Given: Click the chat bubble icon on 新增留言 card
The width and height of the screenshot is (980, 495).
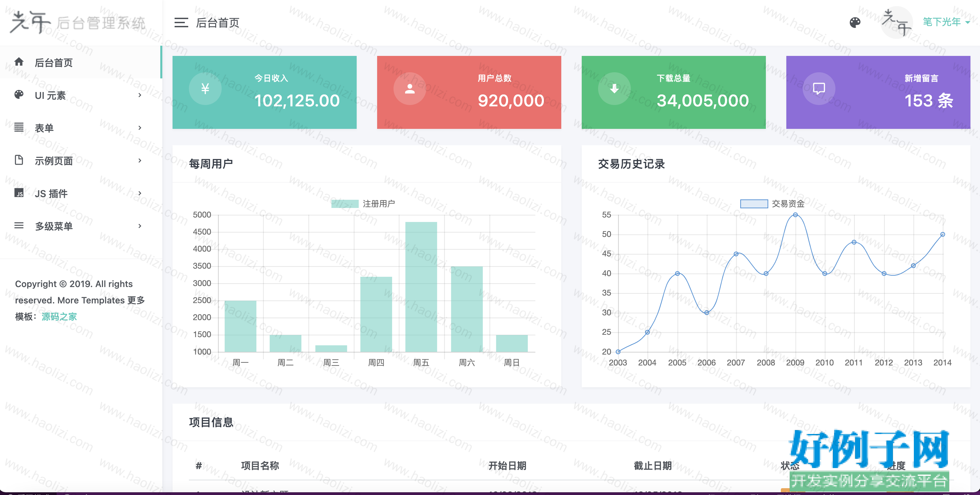Looking at the screenshot, I should pos(819,89).
